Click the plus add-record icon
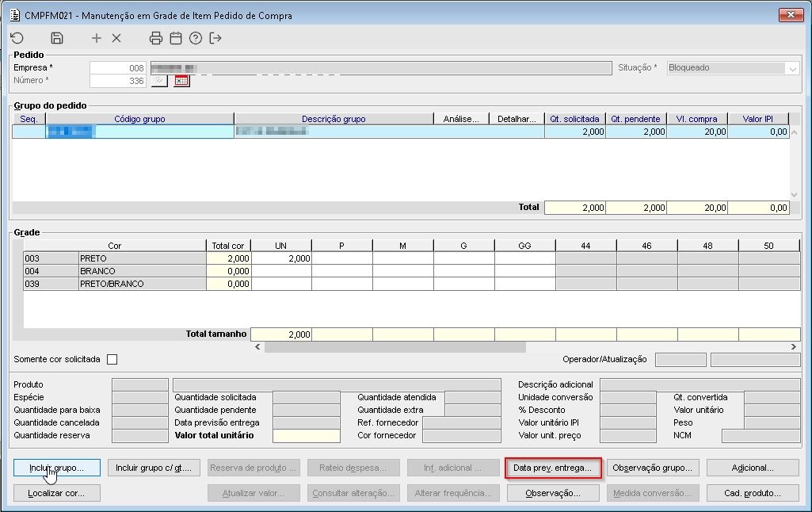The image size is (812, 512). 97,38
